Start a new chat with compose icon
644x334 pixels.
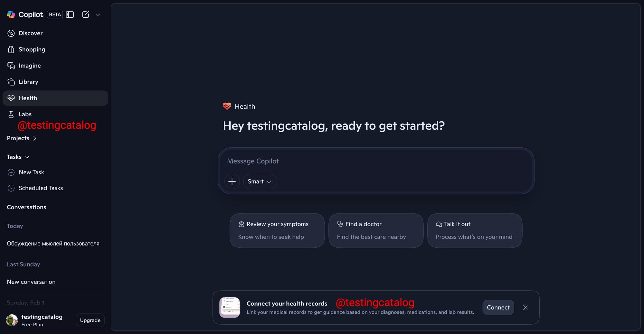(86, 15)
